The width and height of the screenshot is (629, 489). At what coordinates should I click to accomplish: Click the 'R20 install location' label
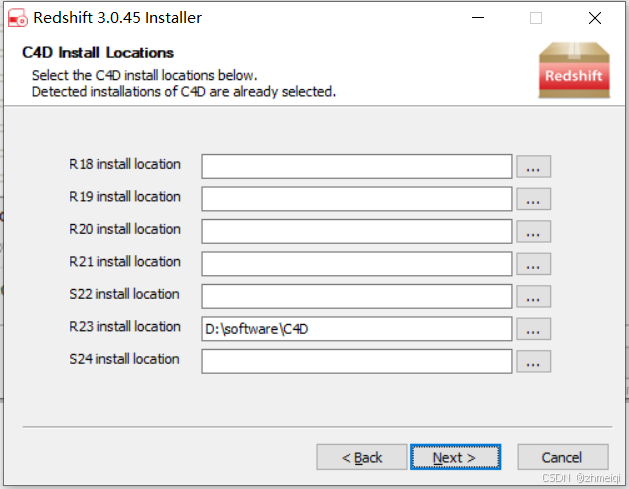(125, 229)
